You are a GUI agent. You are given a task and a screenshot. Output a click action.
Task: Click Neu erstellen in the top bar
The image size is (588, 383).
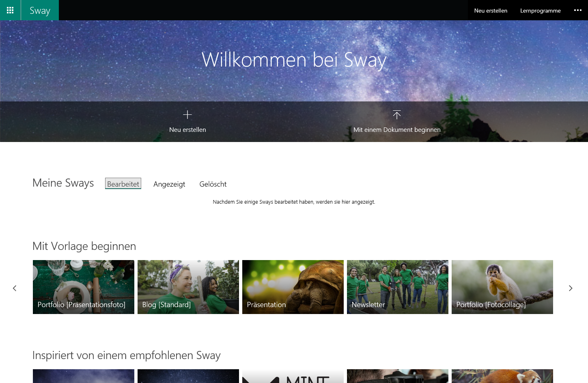491,11
